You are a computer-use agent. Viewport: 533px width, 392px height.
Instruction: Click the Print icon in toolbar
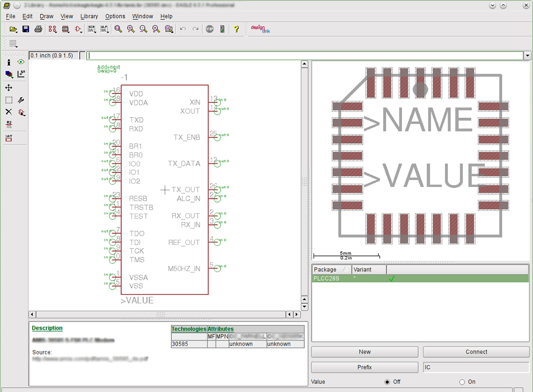(x=38, y=29)
